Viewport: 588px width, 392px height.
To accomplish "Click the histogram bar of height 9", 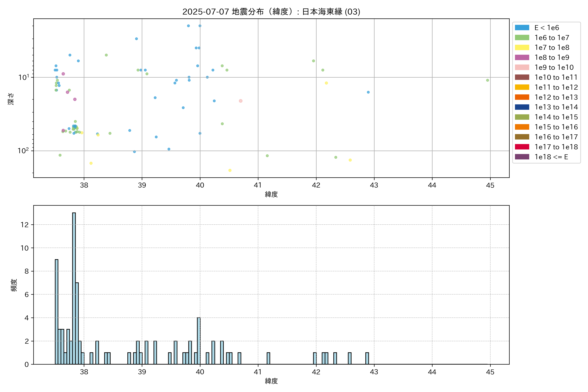I will click(57, 312).
